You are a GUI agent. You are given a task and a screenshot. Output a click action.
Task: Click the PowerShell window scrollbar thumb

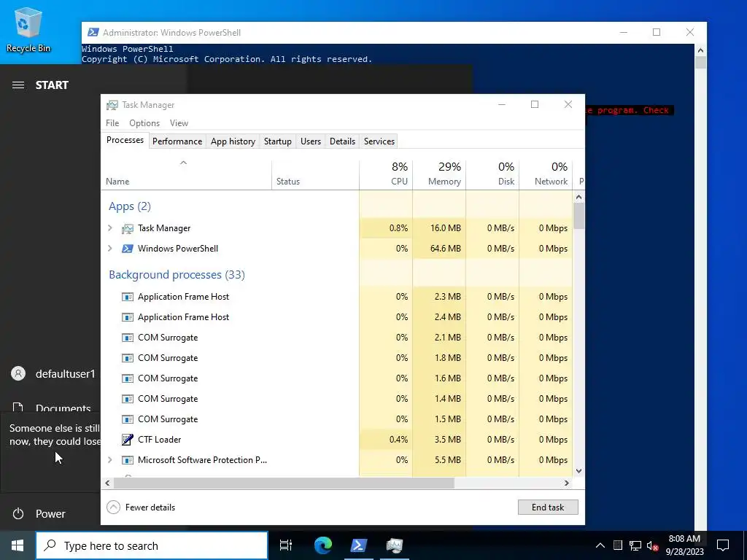(700, 63)
